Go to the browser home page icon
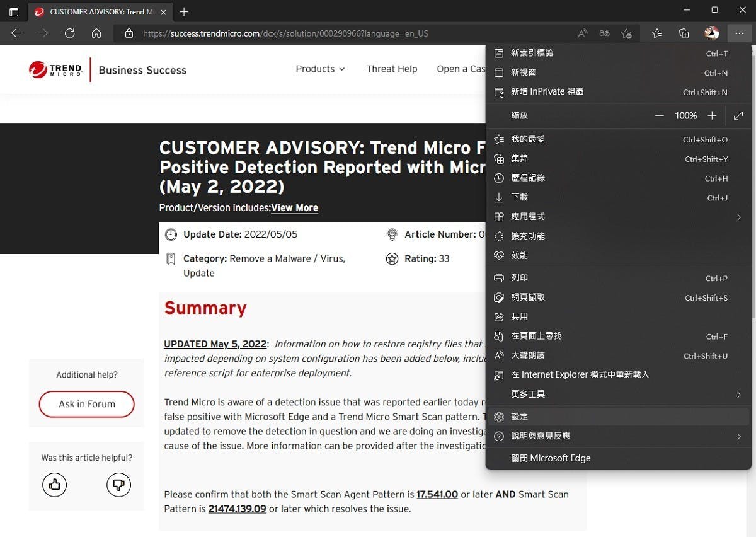The height and width of the screenshot is (537, 756). [96, 33]
